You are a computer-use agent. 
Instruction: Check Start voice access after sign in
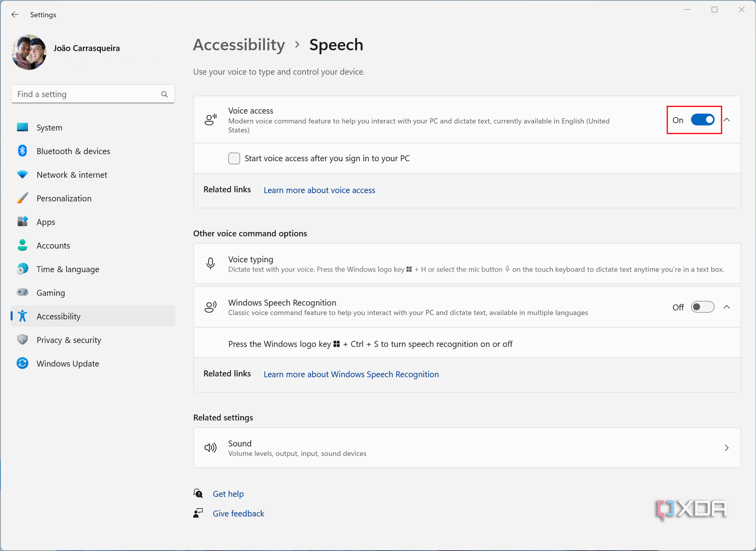[234, 158]
